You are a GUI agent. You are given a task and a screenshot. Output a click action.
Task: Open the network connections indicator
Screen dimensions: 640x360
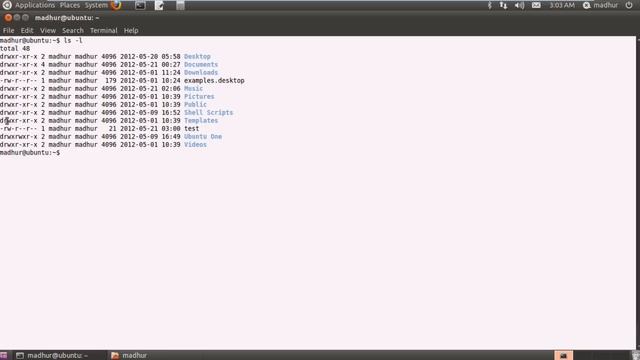point(503,5)
